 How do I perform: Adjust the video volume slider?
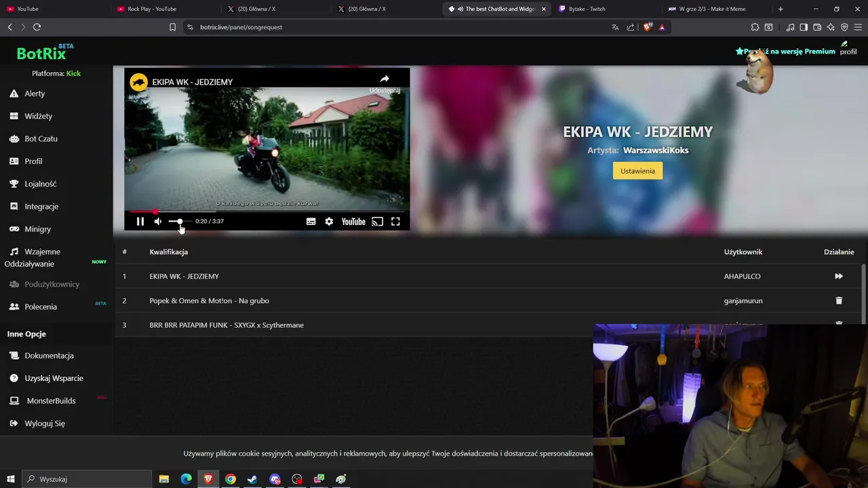click(x=180, y=222)
